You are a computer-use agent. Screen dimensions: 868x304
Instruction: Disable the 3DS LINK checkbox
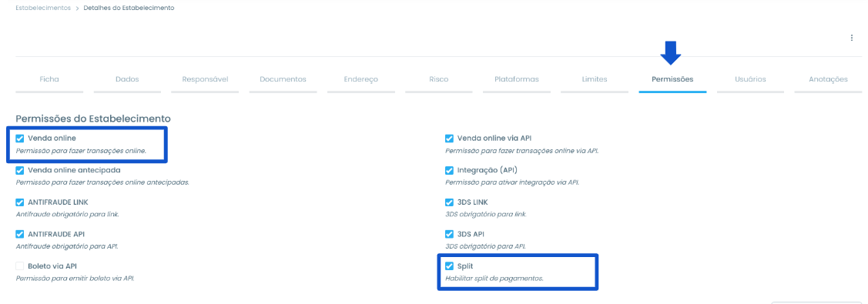(450, 202)
